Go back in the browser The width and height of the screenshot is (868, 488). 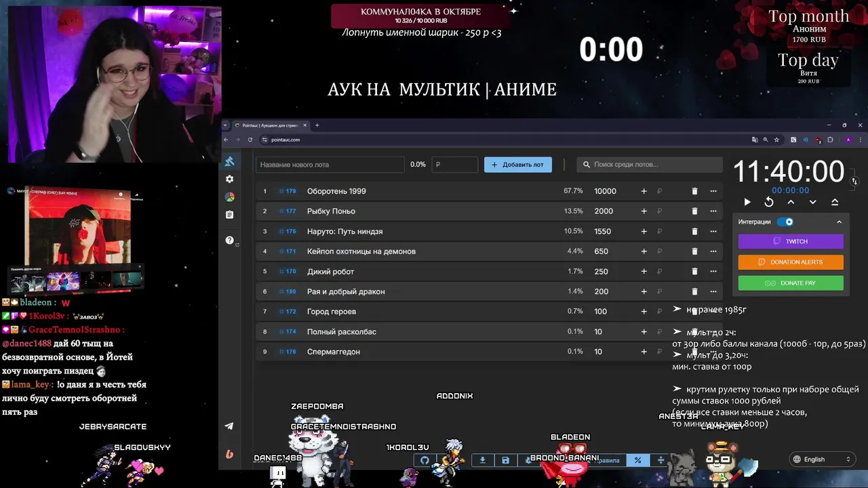click(x=226, y=140)
